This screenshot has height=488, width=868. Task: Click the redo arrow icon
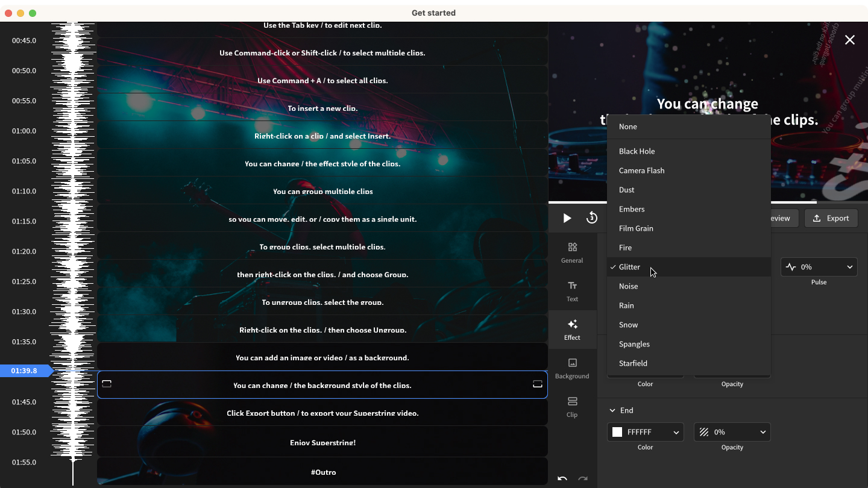coord(582,480)
